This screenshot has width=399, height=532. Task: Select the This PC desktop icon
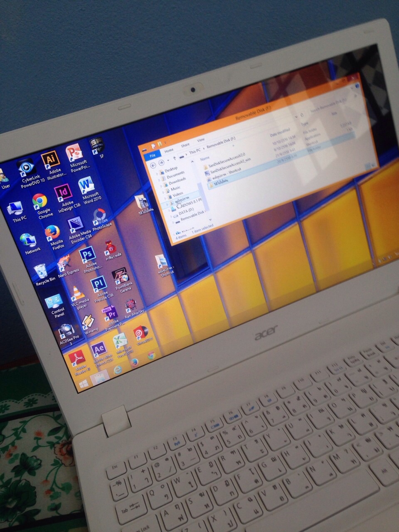coord(17,211)
